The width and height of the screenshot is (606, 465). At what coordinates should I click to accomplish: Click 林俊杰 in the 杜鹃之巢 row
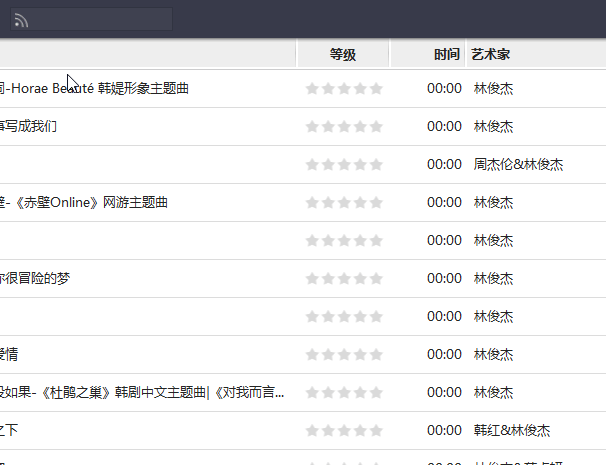[493, 393]
